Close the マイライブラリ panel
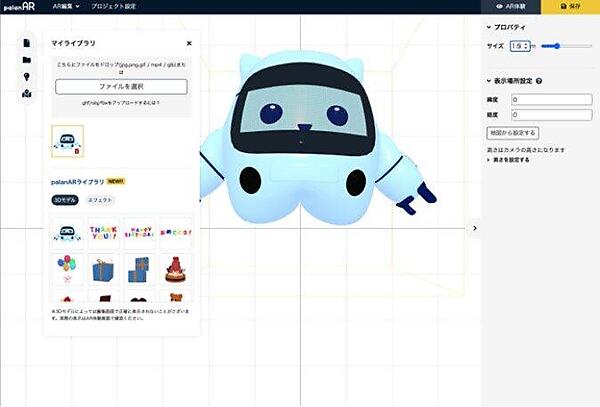 coord(189,43)
